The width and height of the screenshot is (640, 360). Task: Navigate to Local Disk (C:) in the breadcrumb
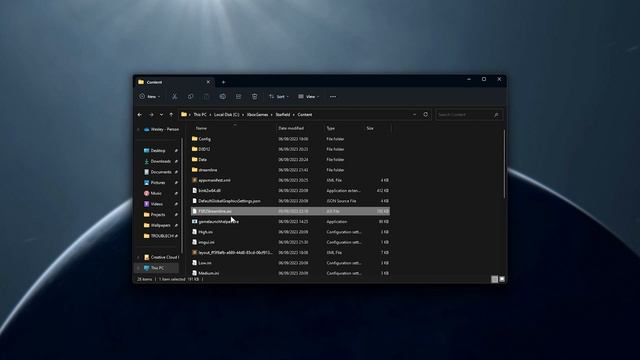227,115
